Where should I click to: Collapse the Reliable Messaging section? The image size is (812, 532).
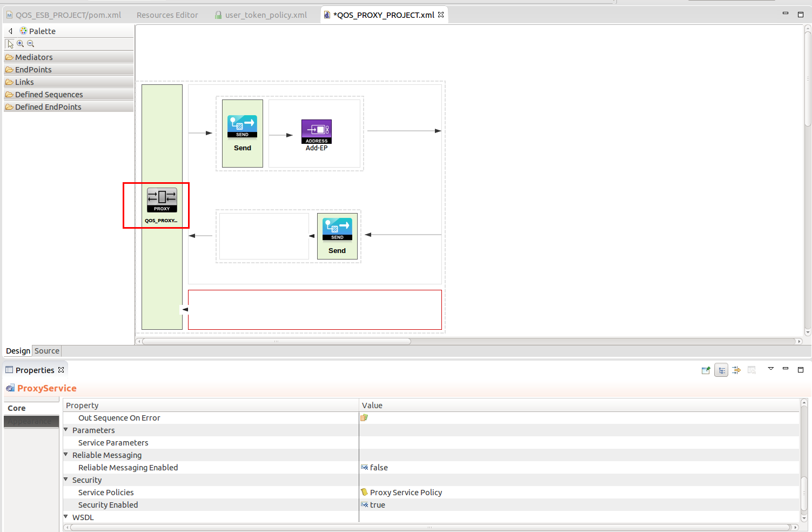click(65, 455)
